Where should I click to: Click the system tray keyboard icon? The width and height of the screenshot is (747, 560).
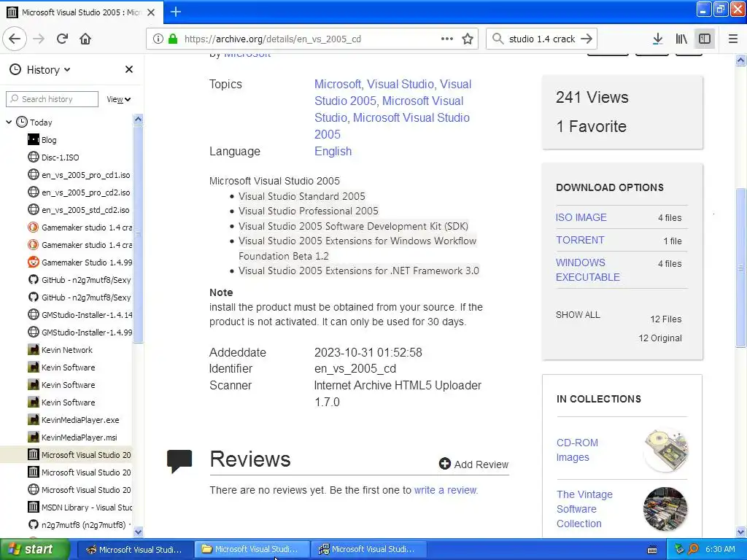pos(651,550)
